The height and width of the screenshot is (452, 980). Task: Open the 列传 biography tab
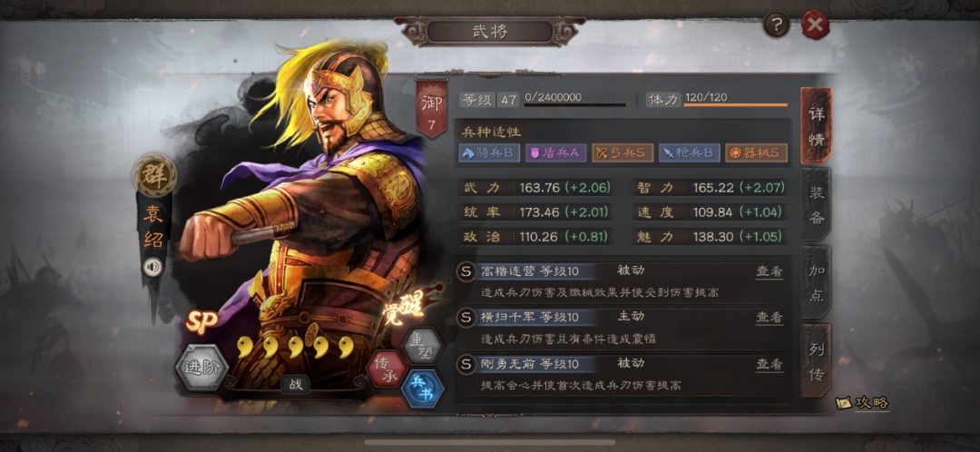(x=817, y=360)
